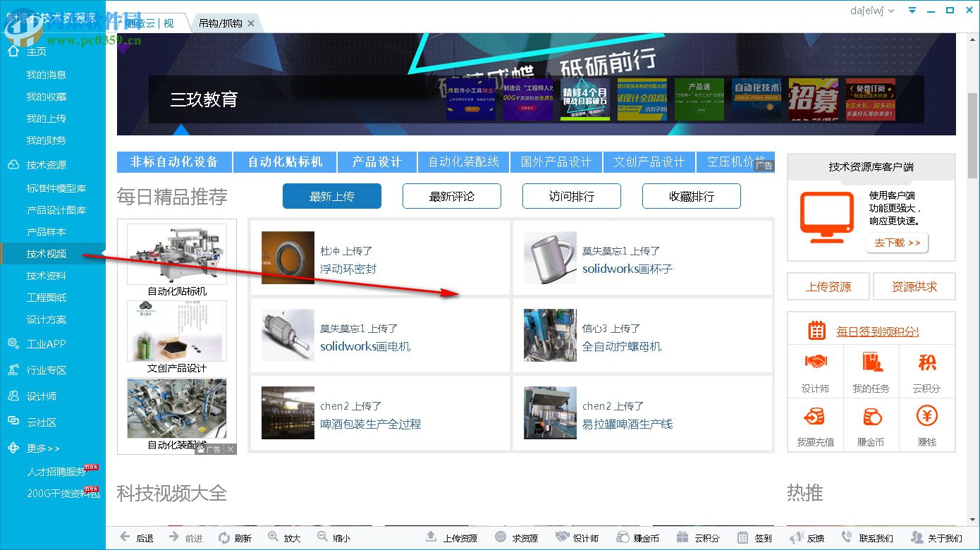Enable 访问排行 sort order
The image size is (980, 550).
coord(572,196)
